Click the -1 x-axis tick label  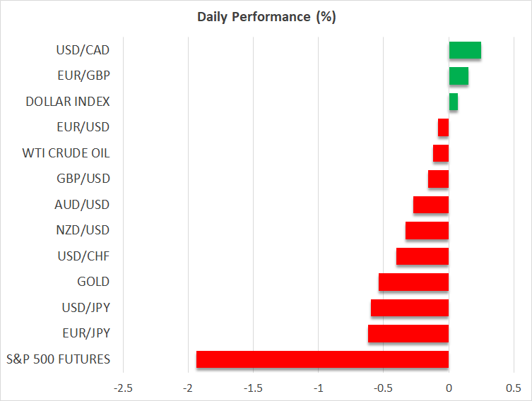(x=319, y=388)
